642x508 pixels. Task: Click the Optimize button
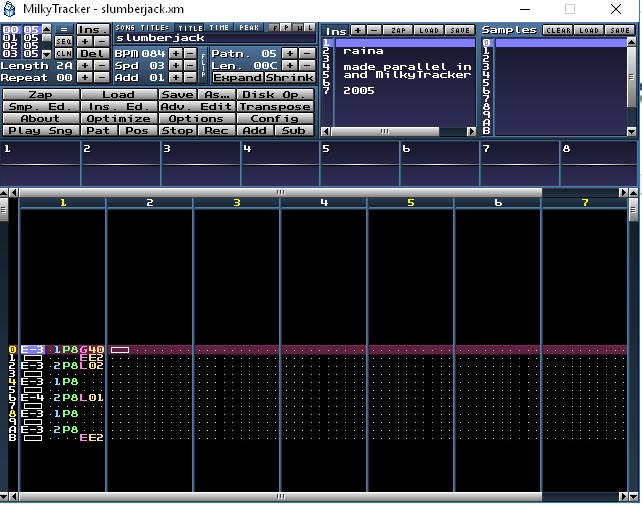118,118
